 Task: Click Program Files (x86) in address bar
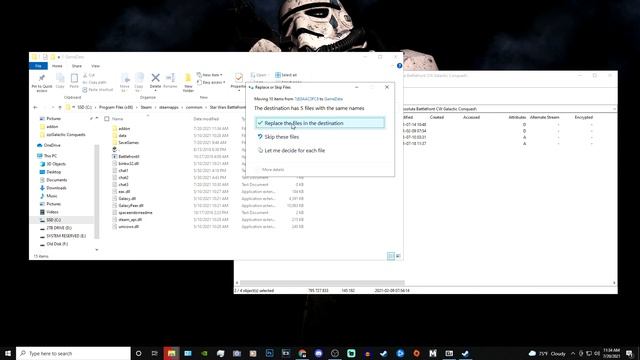116,107
